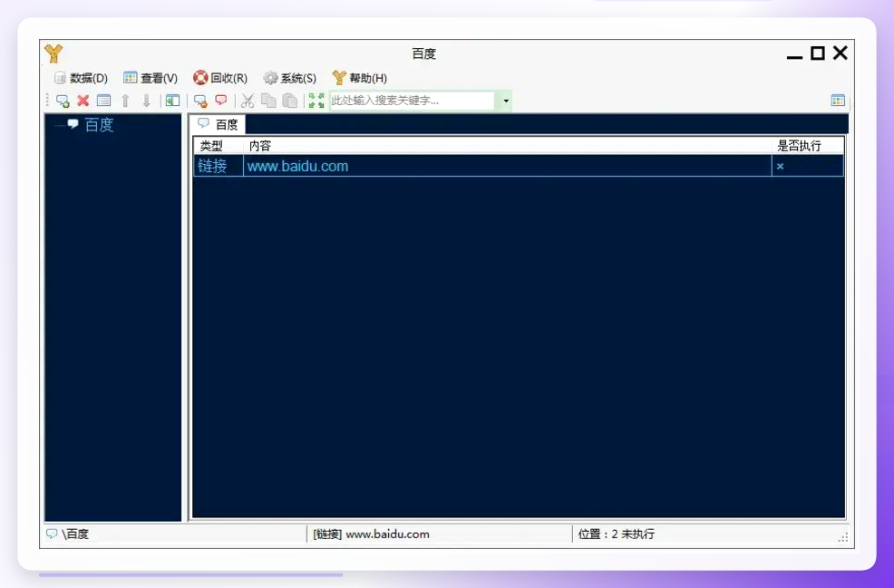Image resolution: width=894 pixels, height=588 pixels.
Task: Open the 回收(R) menu
Action: [220, 78]
